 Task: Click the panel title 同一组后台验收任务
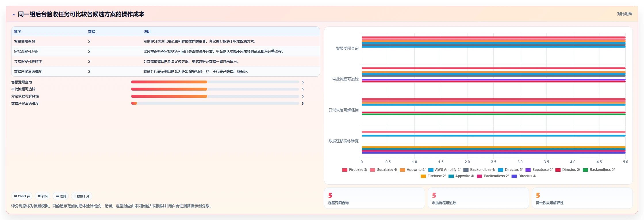tap(81, 14)
